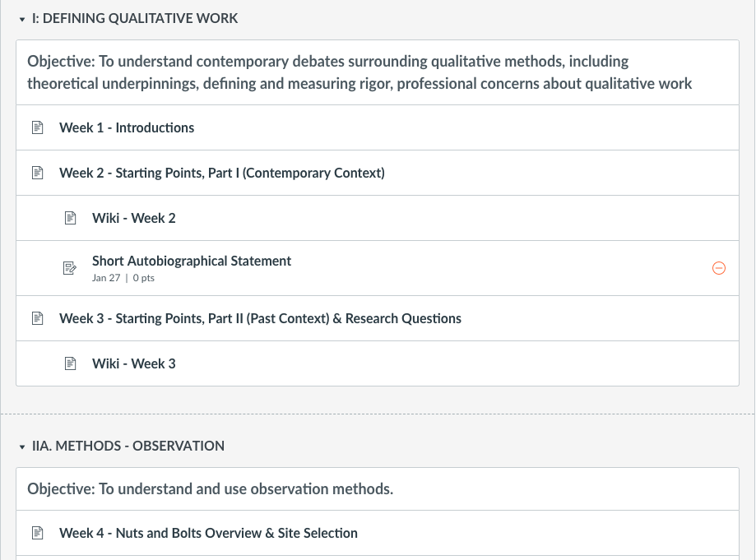Click the orange unpublished status icon for Autobiographical Statement
Screen dimensions: 756x560
click(718, 268)
